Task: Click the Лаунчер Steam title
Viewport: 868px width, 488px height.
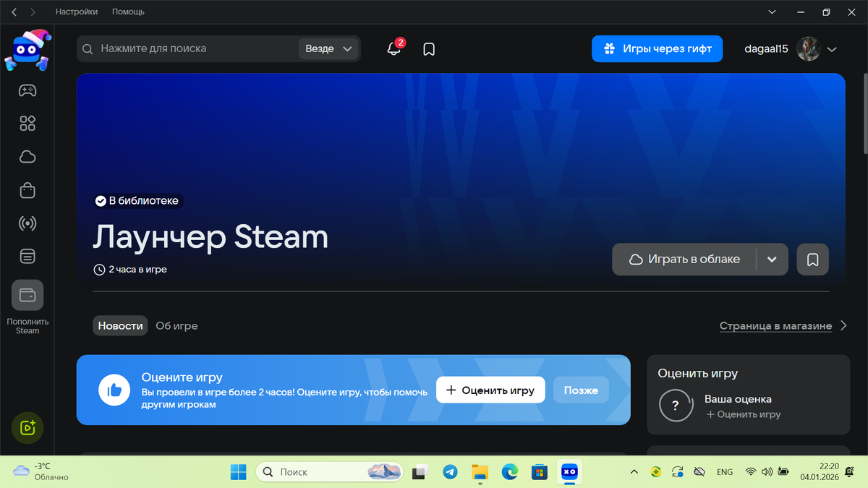Action: (210, 236)
